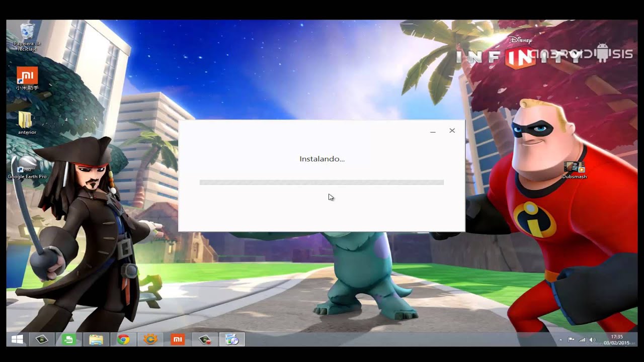Open the Papelera de reciclaje desktop icon
The width and height of the screenshot is (644, 362).
coord(27,37)
